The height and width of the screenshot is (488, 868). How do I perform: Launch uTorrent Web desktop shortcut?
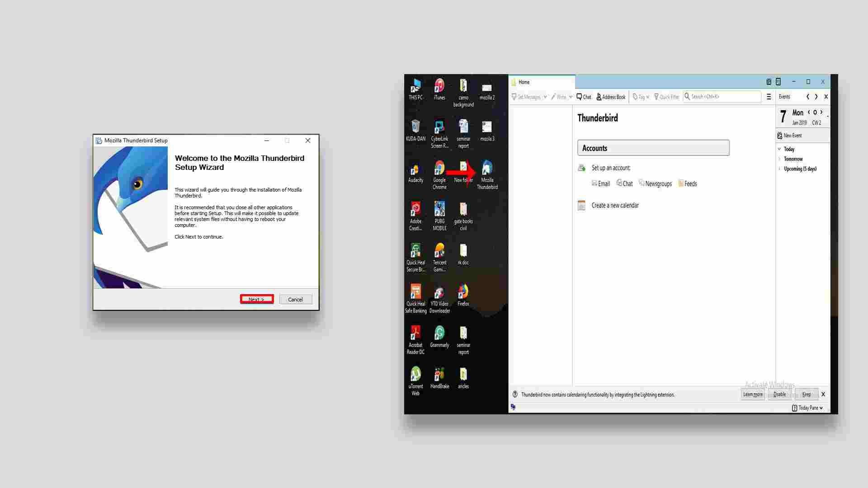pyautogui.click(x=415, y=381)
